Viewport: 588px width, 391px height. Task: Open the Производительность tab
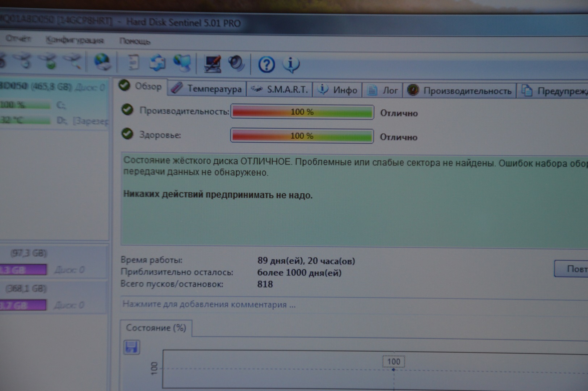[460, 91]
